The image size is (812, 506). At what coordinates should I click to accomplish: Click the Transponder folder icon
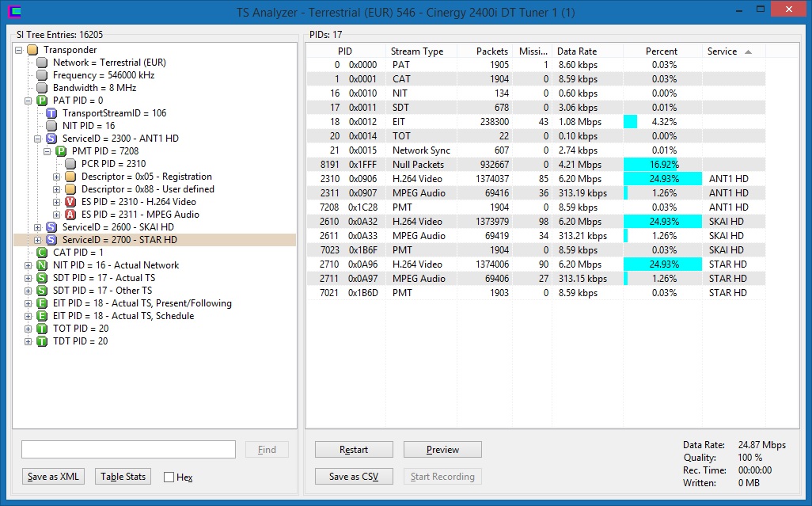pos(32,50)
